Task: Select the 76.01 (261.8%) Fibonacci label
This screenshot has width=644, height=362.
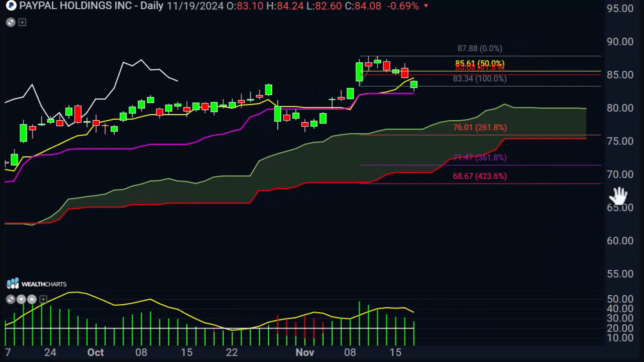Action: click(480, 128)
